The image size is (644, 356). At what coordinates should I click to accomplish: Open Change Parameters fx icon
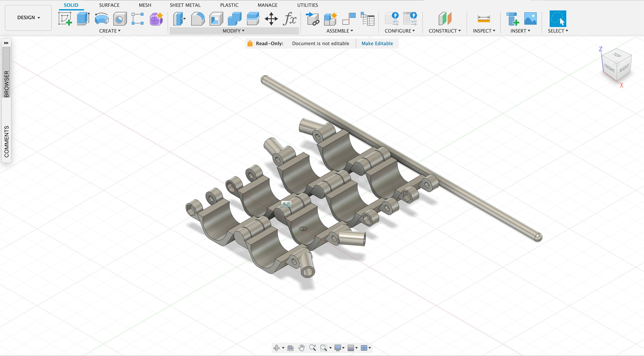pyautogui.click(x=289, y=19)
